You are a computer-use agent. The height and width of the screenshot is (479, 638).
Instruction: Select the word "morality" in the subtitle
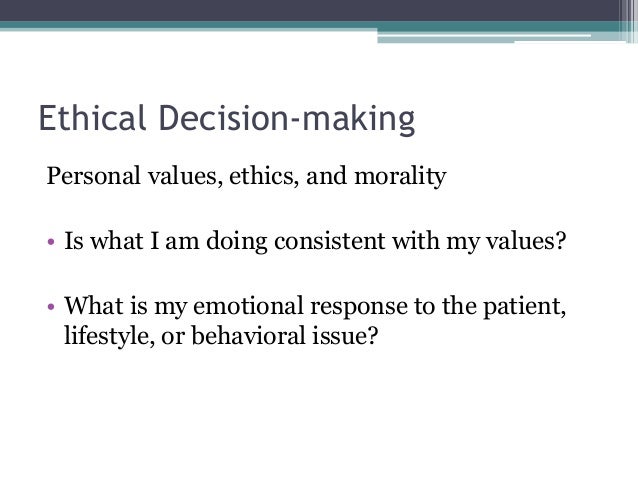pyautogui.click(x=400, y=177)
